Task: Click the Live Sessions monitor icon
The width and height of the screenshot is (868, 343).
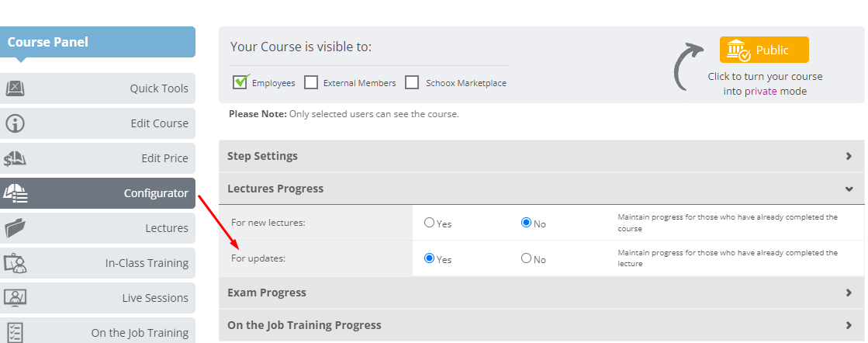Action: tap(15, 298)
